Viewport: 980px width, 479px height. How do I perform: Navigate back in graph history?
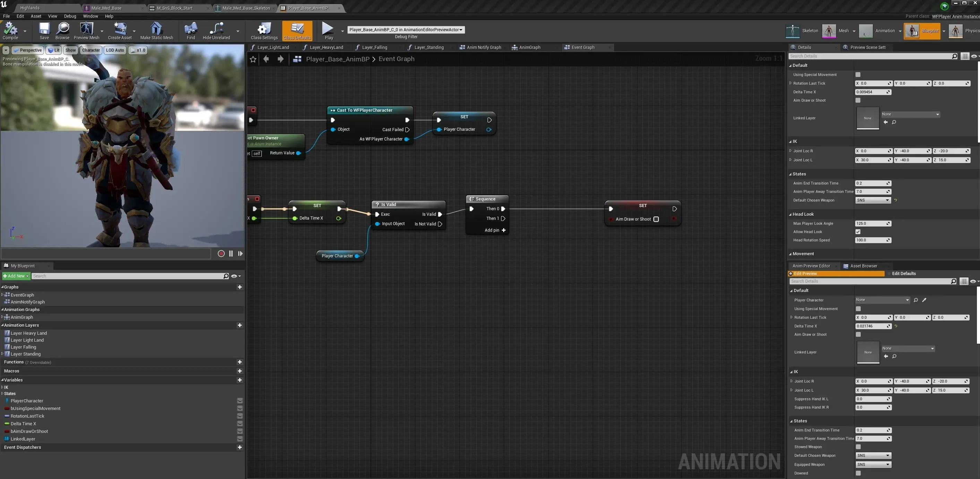[x=266, y=59]
